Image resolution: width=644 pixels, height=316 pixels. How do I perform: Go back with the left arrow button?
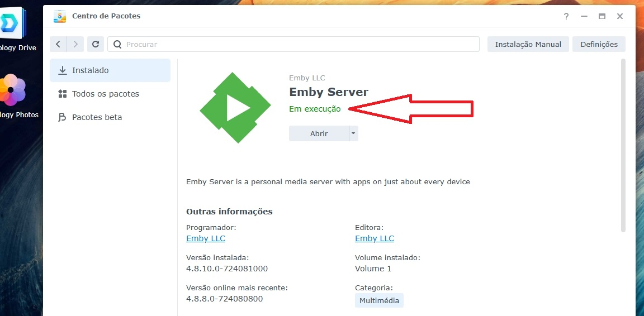click(x=58, y=44)
